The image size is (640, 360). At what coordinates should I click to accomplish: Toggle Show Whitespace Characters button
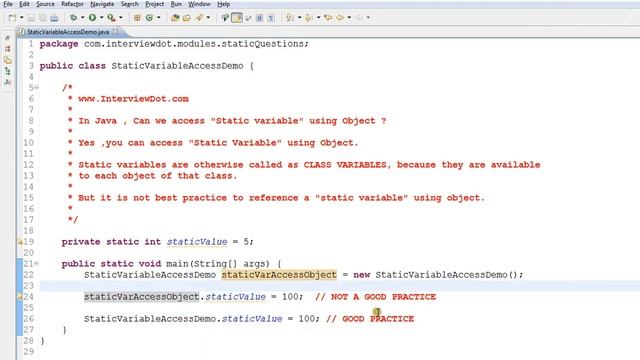271,18
